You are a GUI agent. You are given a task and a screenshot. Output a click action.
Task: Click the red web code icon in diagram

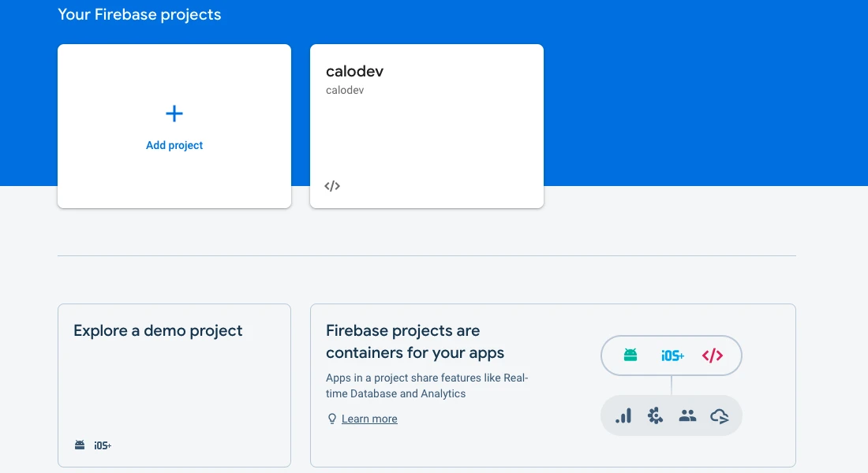click(x=713, y=356)
